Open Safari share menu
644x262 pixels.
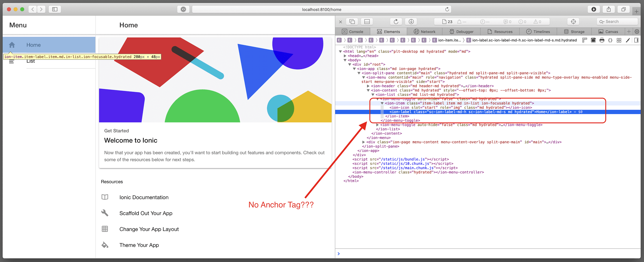(x=609, y=9)
